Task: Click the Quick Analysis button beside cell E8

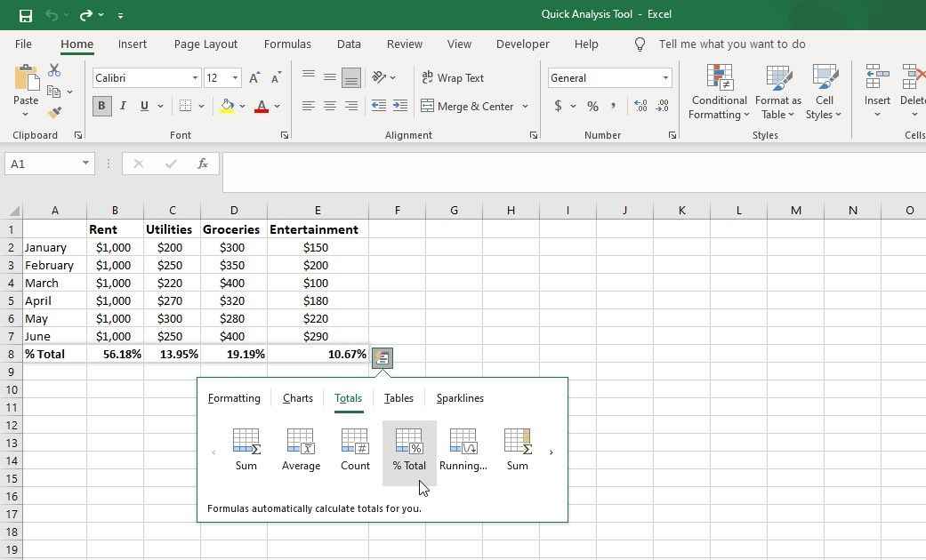Action: (x=382, y=357)
